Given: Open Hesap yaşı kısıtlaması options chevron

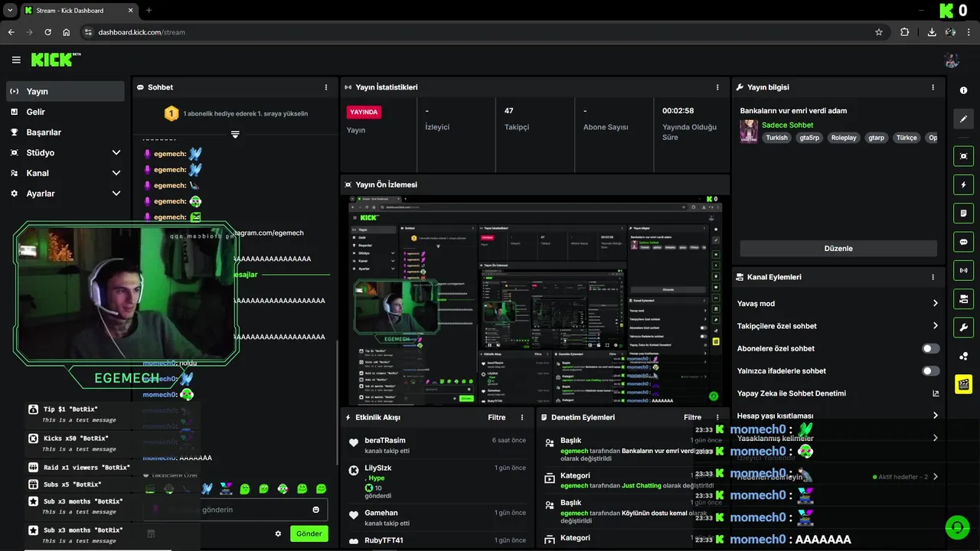Looking at the screenshot, I should (x=935, y=416).
